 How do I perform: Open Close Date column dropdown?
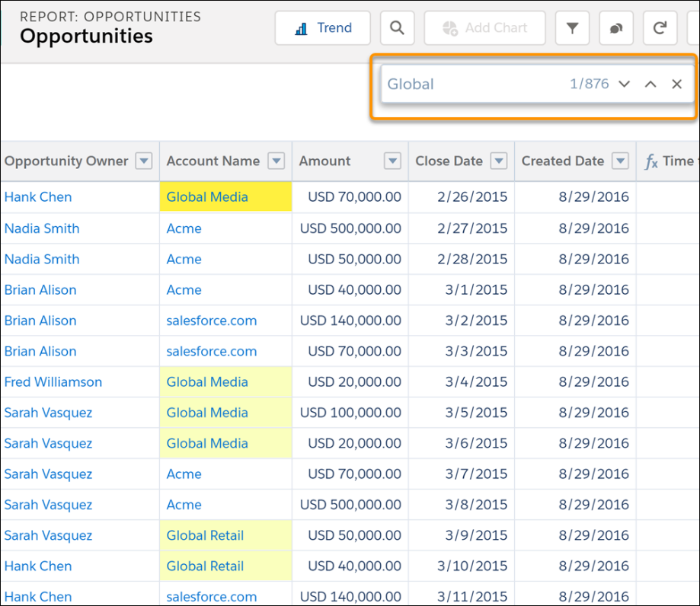click(x=499, y=161)
